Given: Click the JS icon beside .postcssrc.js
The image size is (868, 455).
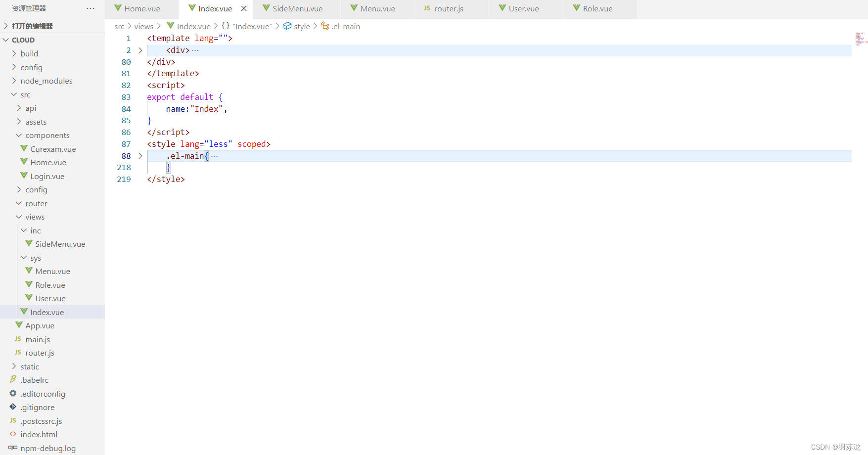Looking at the screenshot, I should (x=12, y=421).
